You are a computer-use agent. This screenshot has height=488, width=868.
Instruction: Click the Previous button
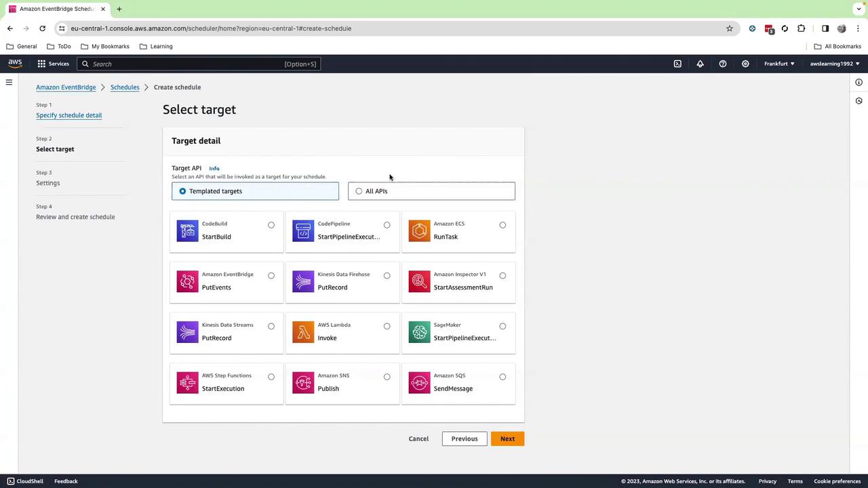(x=465, y=439)
